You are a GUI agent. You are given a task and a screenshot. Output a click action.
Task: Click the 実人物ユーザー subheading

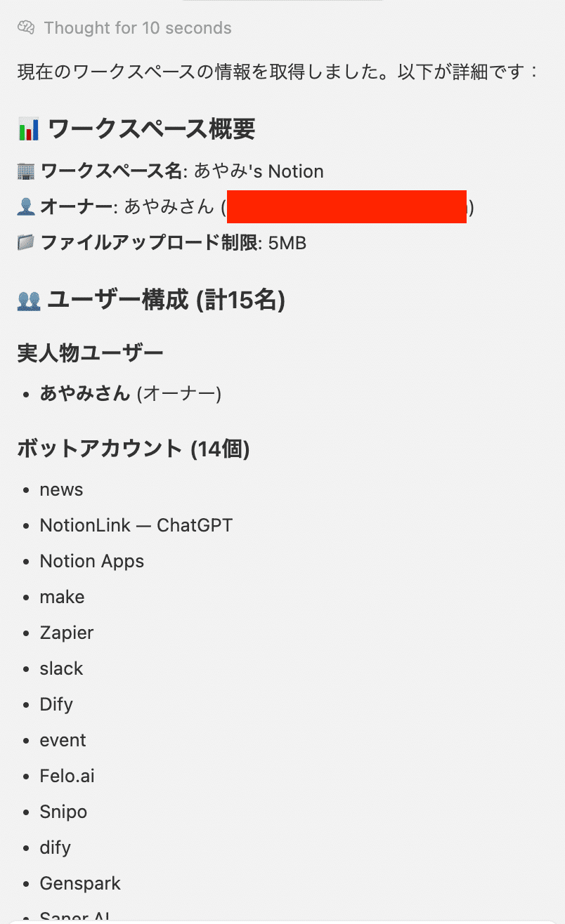(90, 352)
